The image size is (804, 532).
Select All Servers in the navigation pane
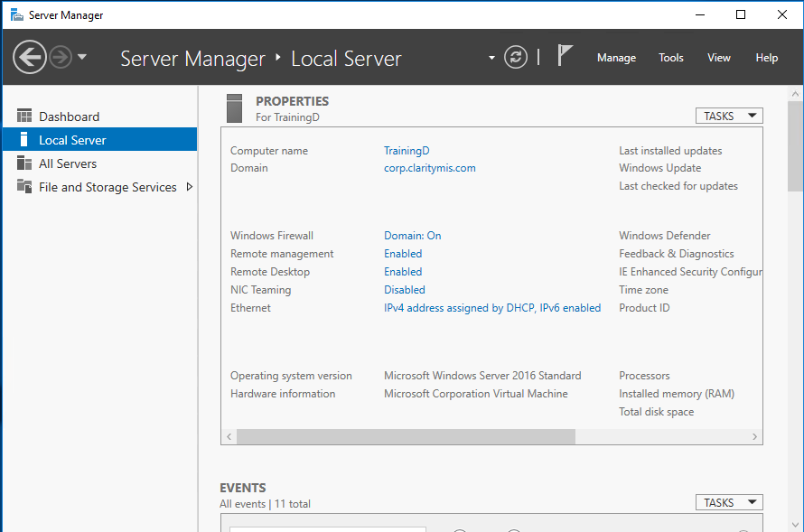[100, 163]
